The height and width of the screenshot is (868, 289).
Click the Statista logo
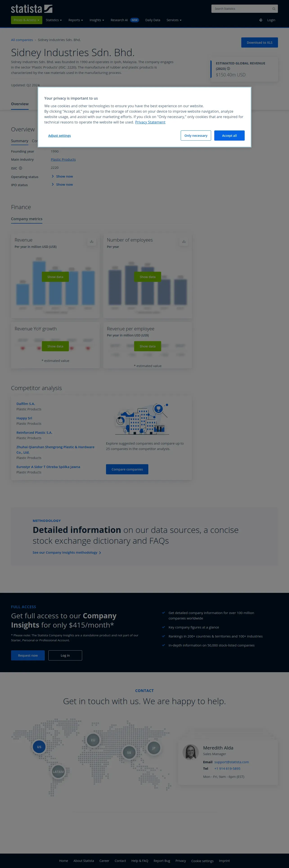(32, 9)
